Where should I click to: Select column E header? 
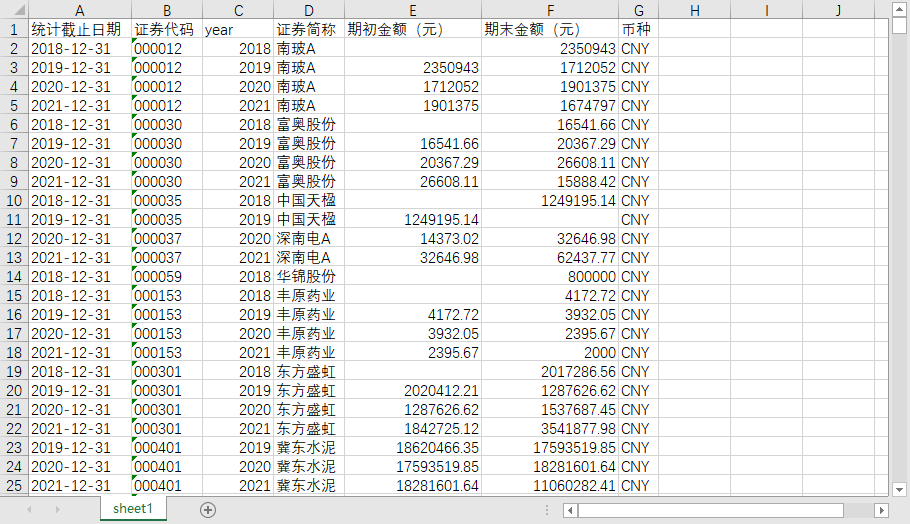click(x=412, y=11)
